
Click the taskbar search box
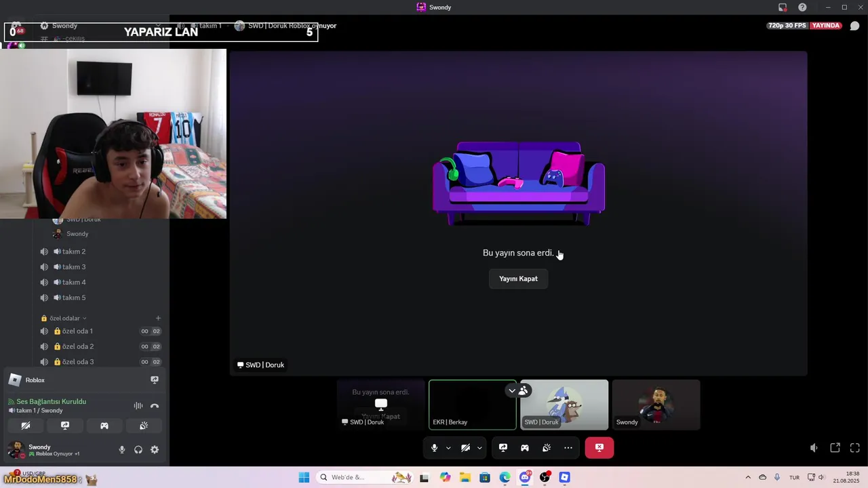coord(365,478)
